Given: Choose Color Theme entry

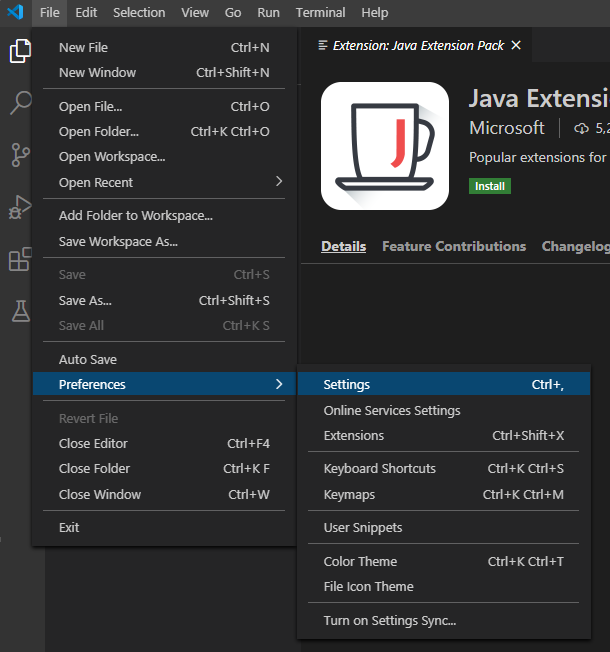Looking at the screenshot, I should click(444, 561).
